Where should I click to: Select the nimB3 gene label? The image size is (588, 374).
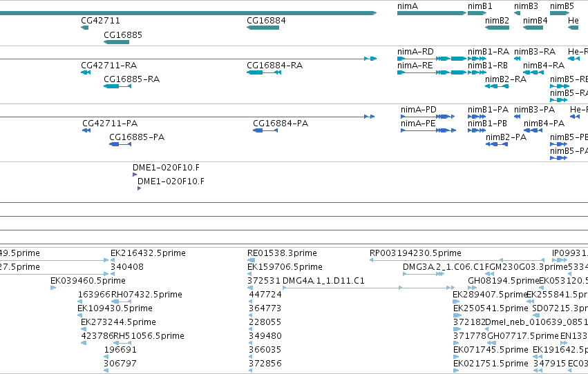526,6
